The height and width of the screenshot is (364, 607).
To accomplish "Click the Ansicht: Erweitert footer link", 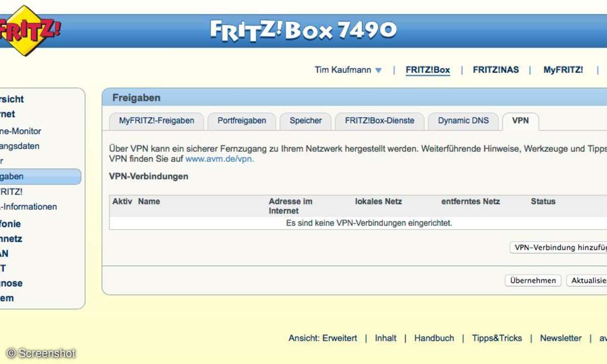I will pyautogui.click(x=323, y=338).
